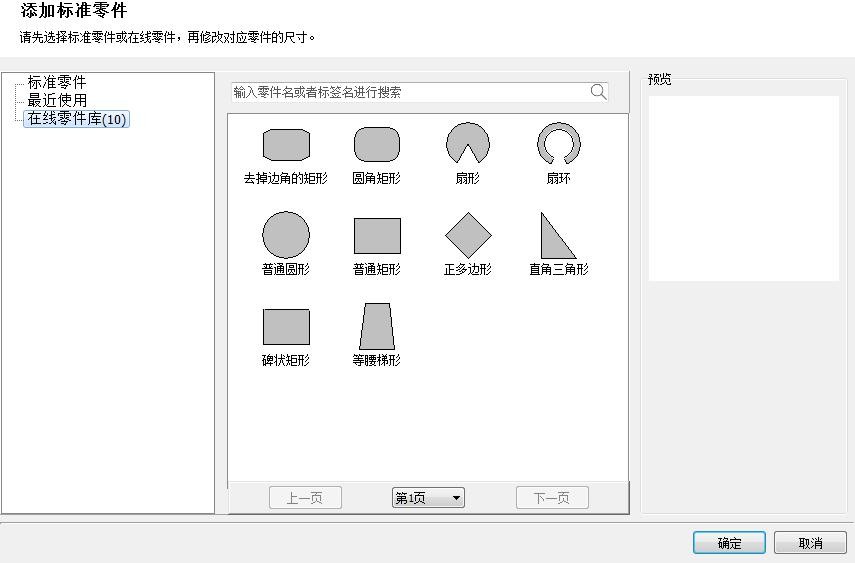Screen dimensions: 855x563
Task: Click the magnifier search icon
Action: click(598, 92)
